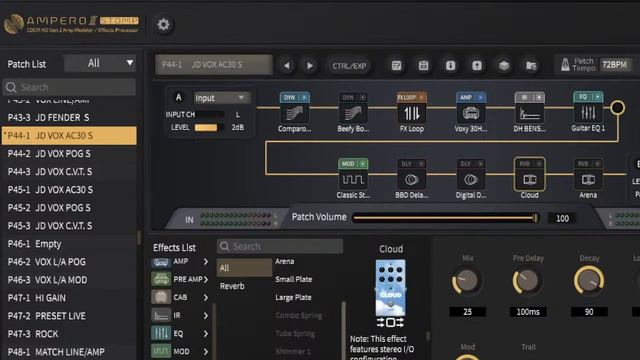This screenshot has width=640, height=360.
Task: Toggle the Beefy Boost DYN power
Action: [362, 98]
